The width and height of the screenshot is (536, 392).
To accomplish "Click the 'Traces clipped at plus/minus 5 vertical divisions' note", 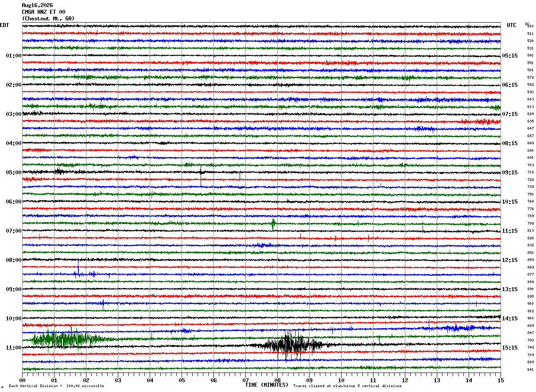I will point(348,386).
